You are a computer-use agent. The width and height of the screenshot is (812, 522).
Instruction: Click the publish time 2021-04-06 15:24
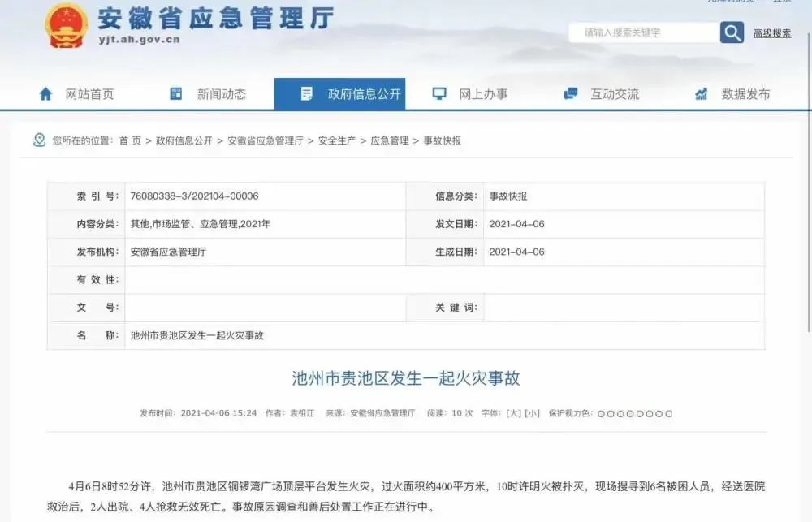[x=218, y=413]
